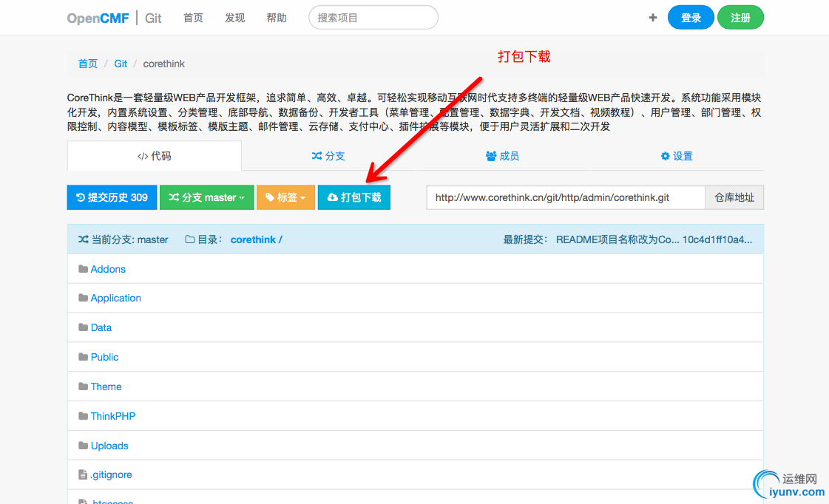The height and width of the screenshot is (504, 829).
Task: Click the 注册 button
Action: pyautogui.click(x=740, y=18)
